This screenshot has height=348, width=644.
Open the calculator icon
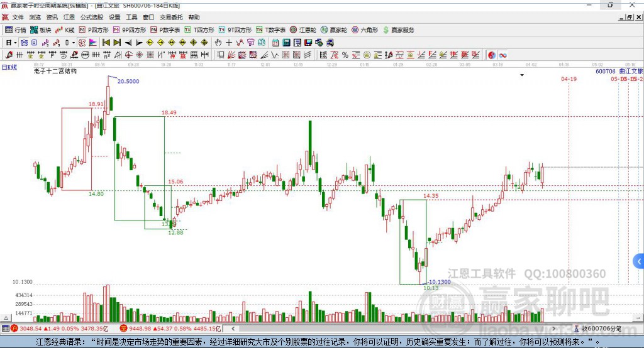(x=286, y=43)
